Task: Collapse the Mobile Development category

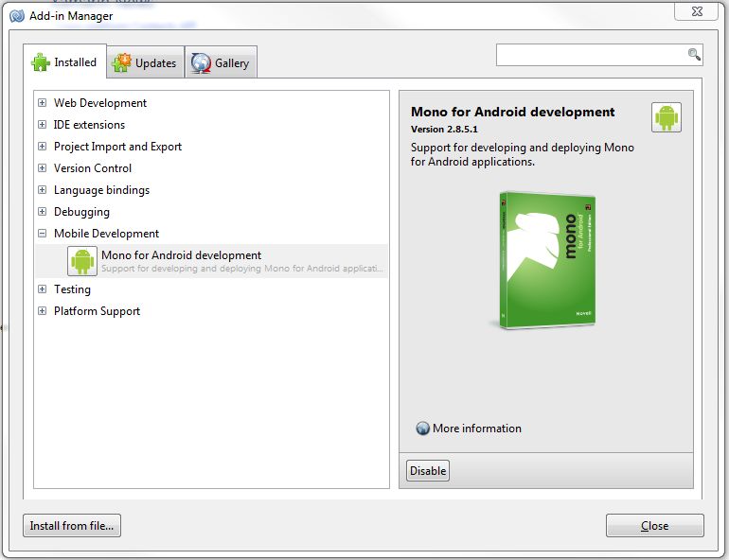Action: (43, 234)
